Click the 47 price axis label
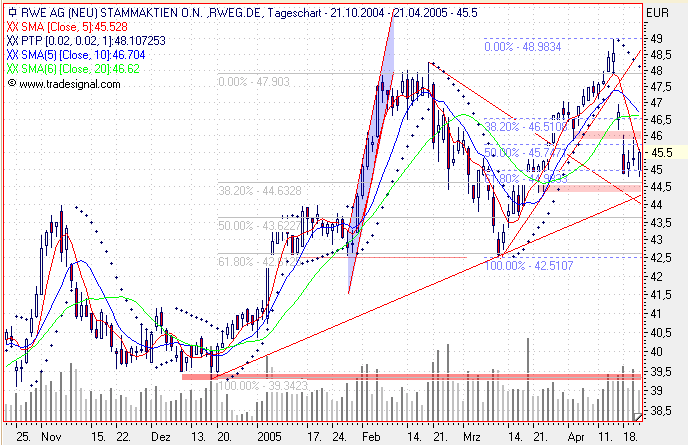Screen dimensions: 688x445 click(x=656, y=103)
